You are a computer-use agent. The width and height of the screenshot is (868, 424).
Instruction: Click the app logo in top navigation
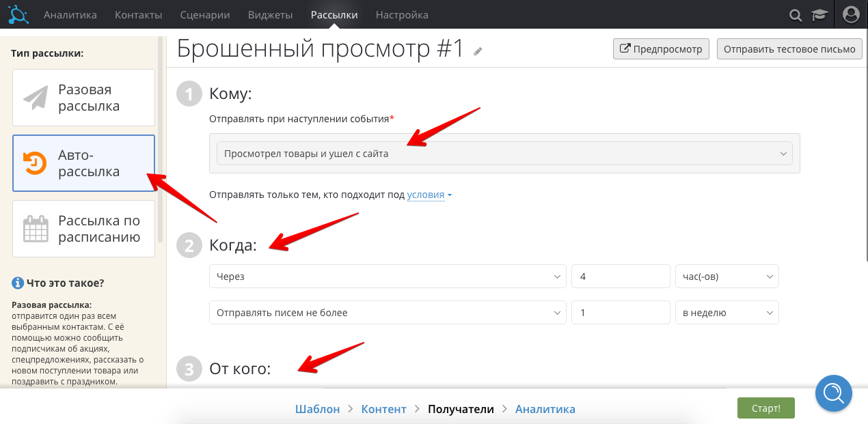tap(18, 14)
